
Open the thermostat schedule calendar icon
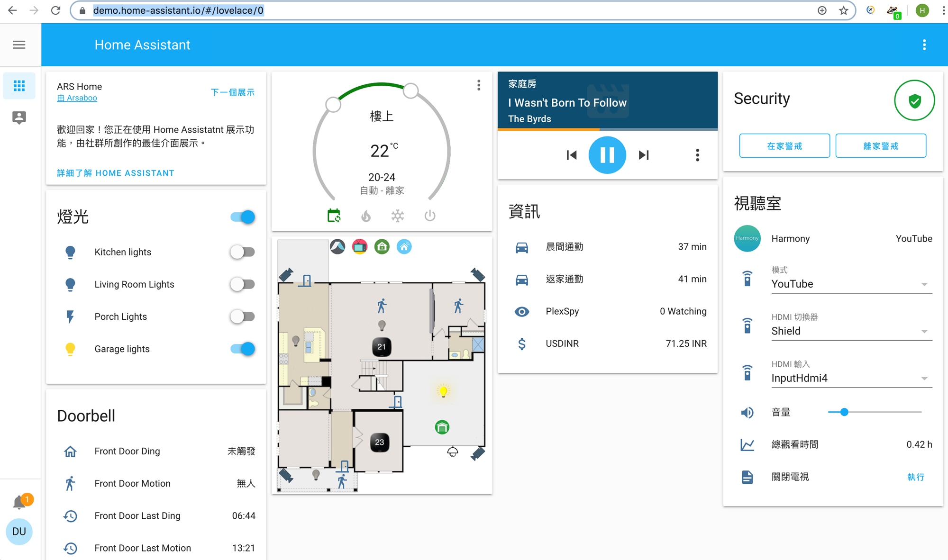click(334, 216)
